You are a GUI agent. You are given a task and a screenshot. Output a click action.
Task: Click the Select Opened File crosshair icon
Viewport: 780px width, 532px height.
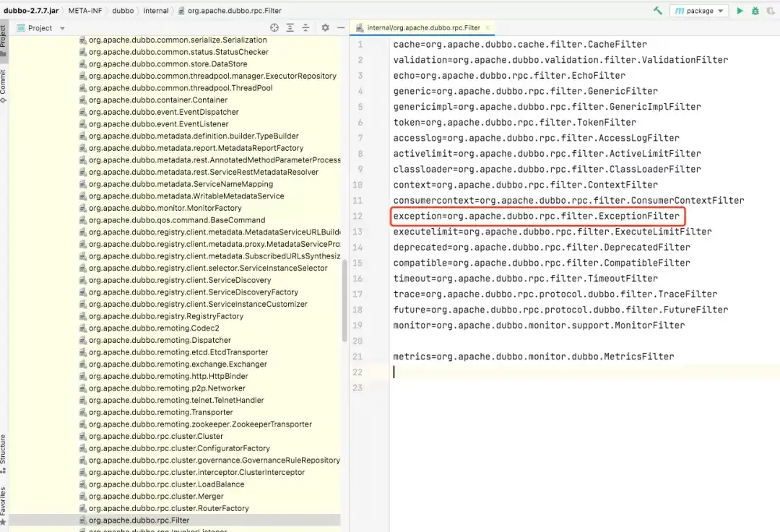[x=274, y=28]
